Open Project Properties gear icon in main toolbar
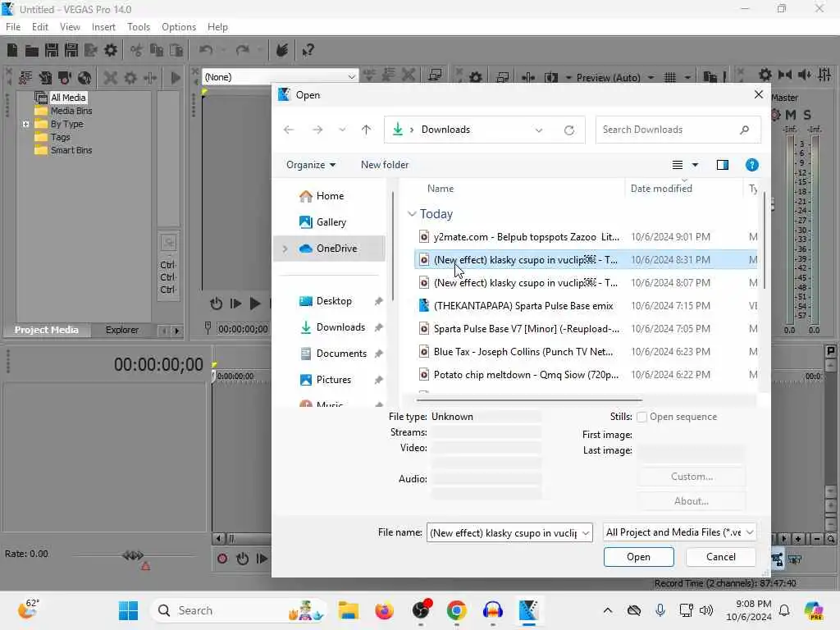Viewport: 840px width, 630px height. [x=111, y=50]
